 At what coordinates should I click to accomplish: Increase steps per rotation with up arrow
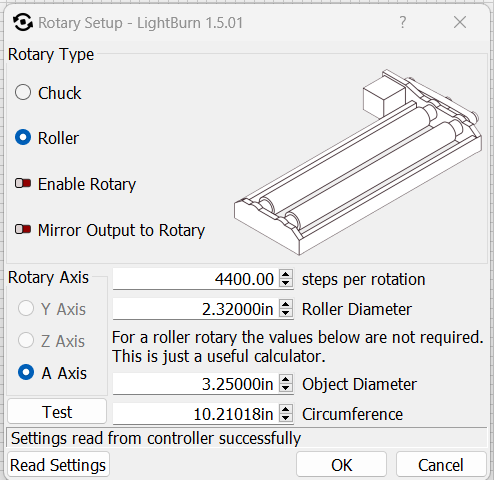[x=286, y=275]
